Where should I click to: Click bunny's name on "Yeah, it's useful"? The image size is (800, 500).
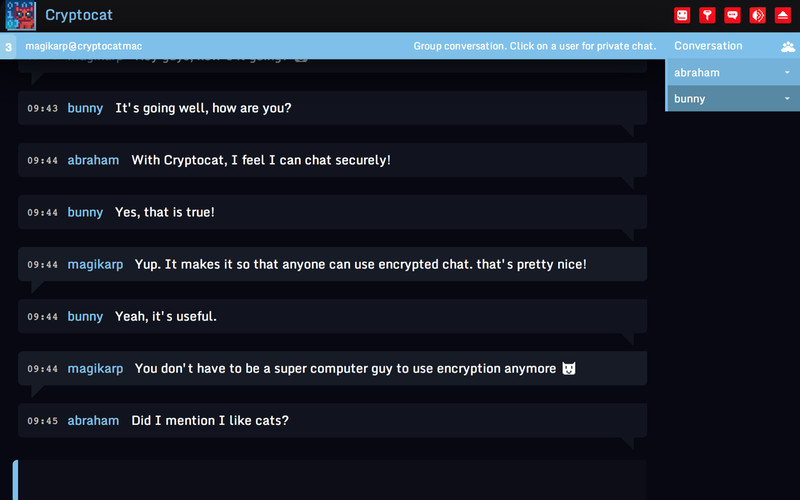click(85, 316)
